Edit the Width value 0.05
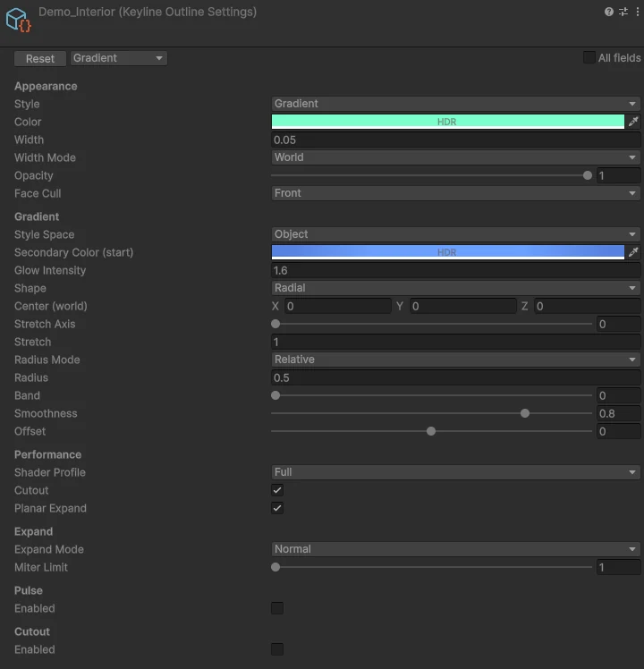Screen dimensions: 644x669 456,140
